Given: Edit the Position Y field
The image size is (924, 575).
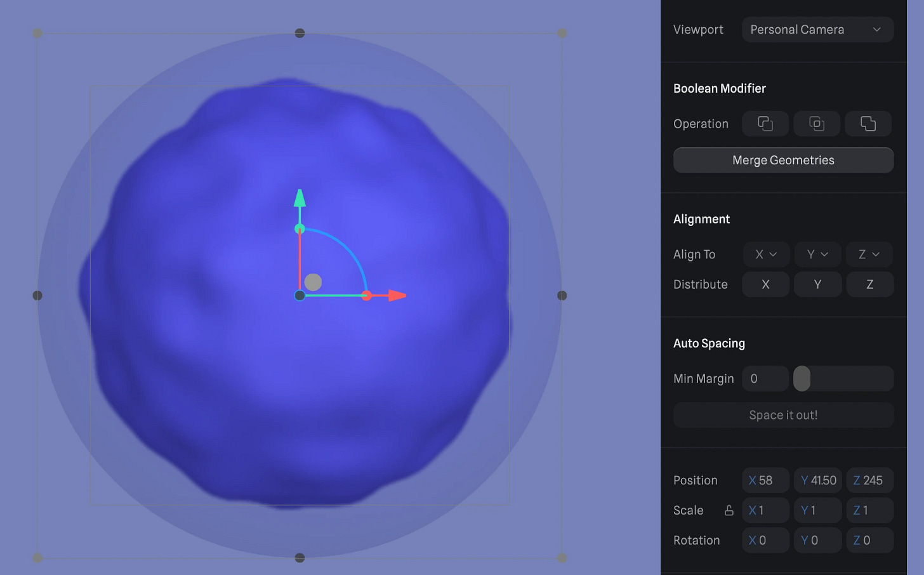Looking at the screenshot, I should tap(817, 480).
